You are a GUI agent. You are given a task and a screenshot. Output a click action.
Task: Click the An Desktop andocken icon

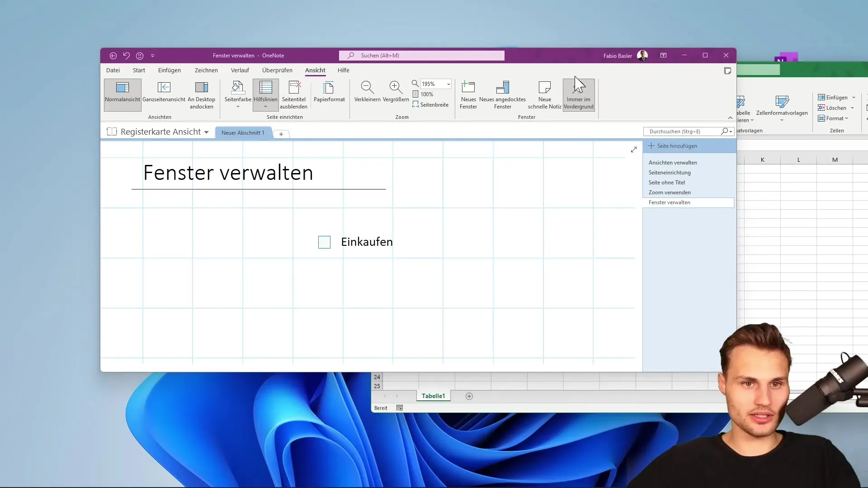pos(201,95)
